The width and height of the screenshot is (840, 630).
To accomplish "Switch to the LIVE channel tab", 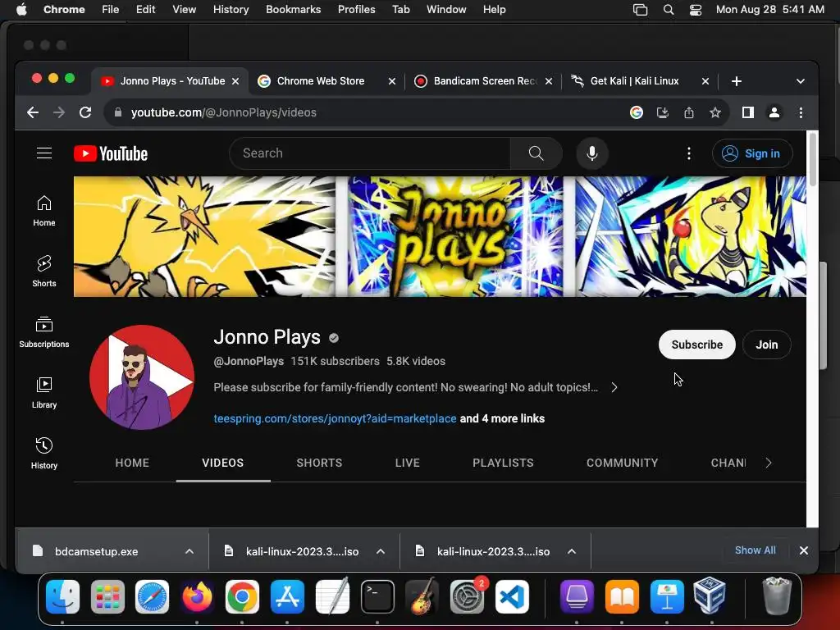I will 408,463.
